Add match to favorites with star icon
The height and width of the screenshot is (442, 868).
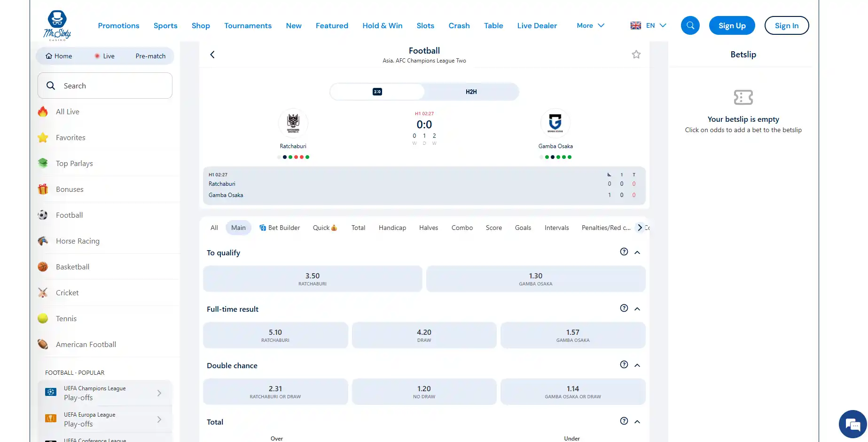(x=636, y=55)
